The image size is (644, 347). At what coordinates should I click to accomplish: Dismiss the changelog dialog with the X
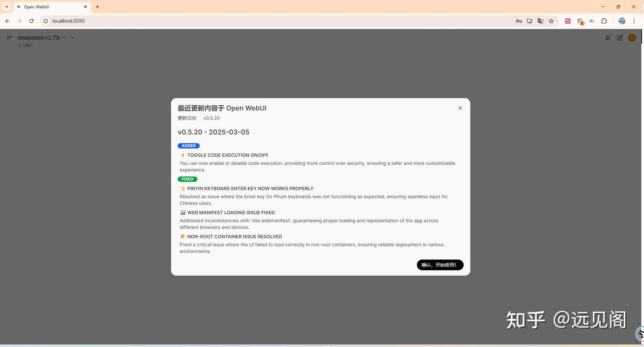[x=460, y=108]
